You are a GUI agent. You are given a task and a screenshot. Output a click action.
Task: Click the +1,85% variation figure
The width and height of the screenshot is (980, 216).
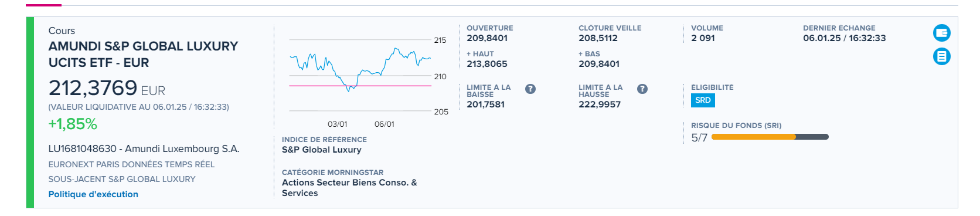pyautogui.click(x=73, y=124)
